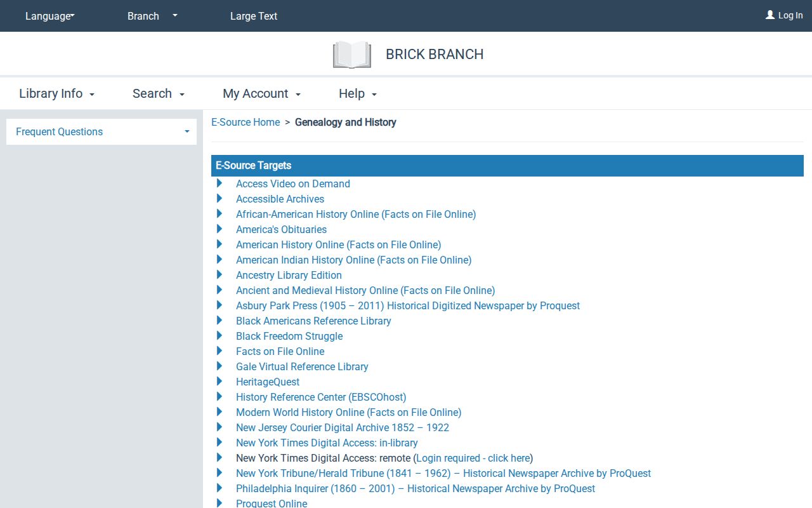The height and width of the screenshot is (508, 812).
Task: Click the user icon beside Log In
Action: (770, 15)
